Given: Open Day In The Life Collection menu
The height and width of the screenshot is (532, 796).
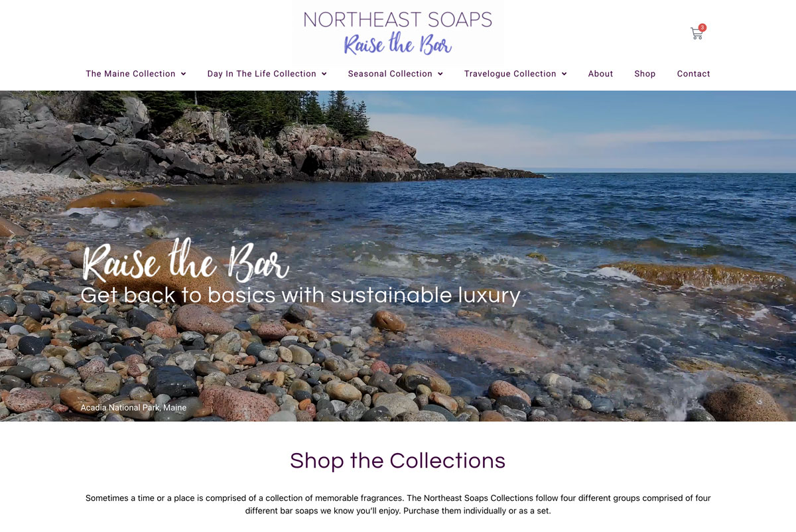Looking at the screenshot, I should click(261, 74).
